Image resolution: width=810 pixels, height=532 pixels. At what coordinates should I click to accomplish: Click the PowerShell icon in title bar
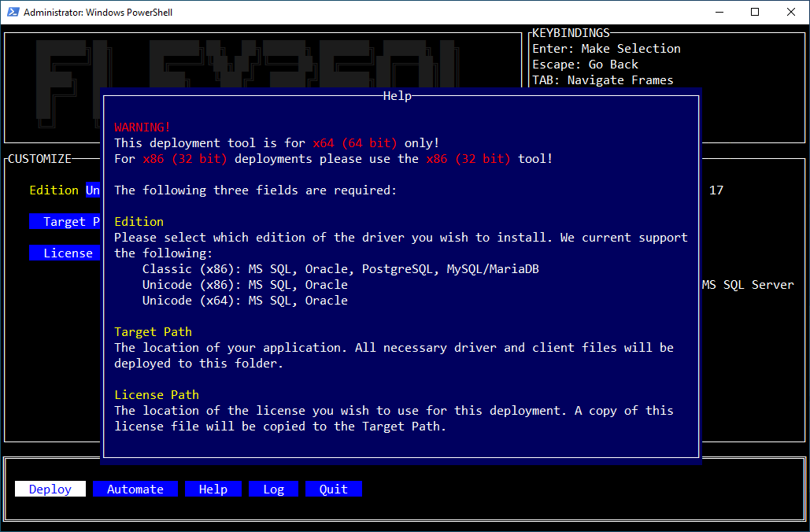pyautogui.click(x=13, y=12)
